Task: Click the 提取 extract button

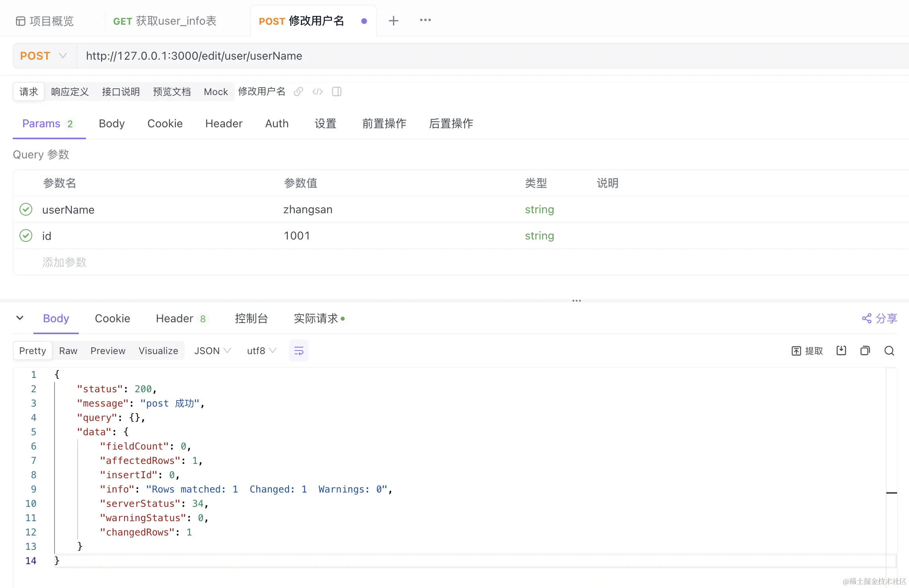Action: (807, 350)
